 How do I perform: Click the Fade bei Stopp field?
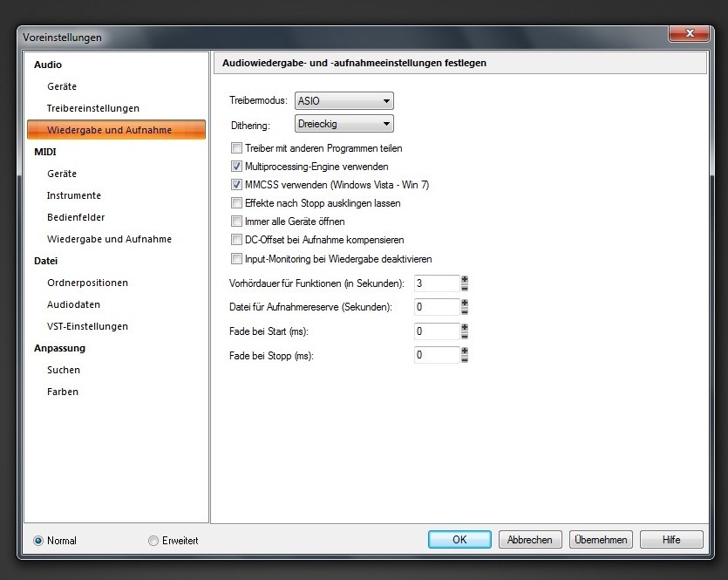(x=437, y=355)
